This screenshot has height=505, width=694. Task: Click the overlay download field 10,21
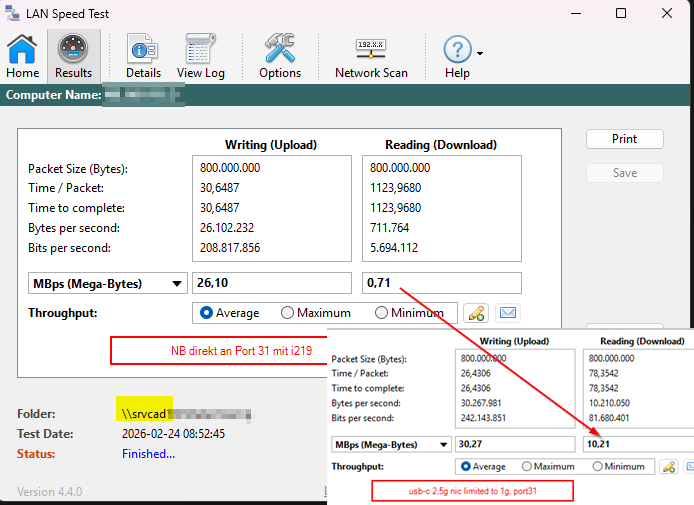[x=638, y=444]
